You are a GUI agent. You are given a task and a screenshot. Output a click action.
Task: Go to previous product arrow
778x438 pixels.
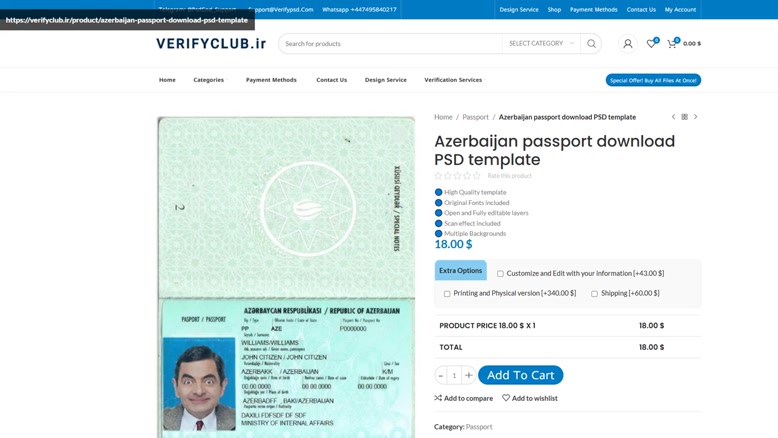[673, 117]
